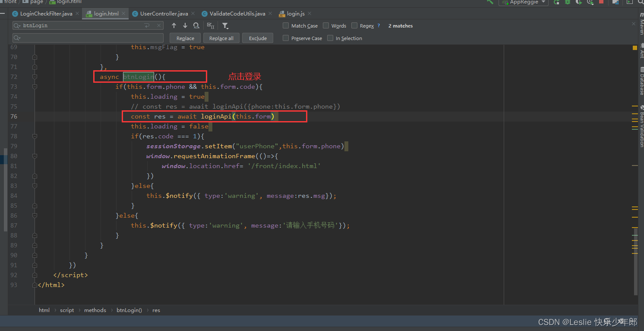Image resolution: width=644 pixels, height=331 pixels.
Task: Stop the running app with red square
Action: [x=601, y=2]
